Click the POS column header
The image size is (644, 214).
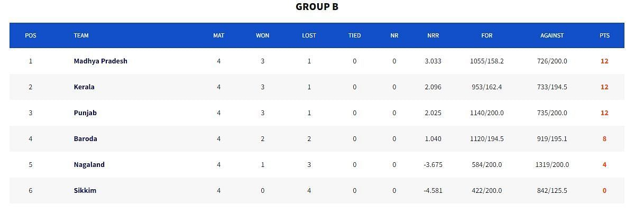(x=31, y=35)
